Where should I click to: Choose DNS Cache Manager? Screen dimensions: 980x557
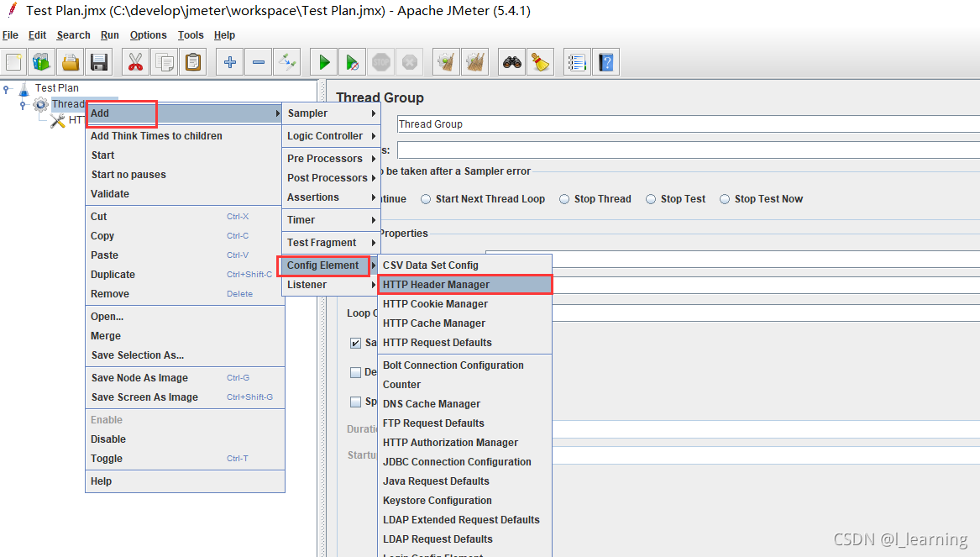pos(465,404)
